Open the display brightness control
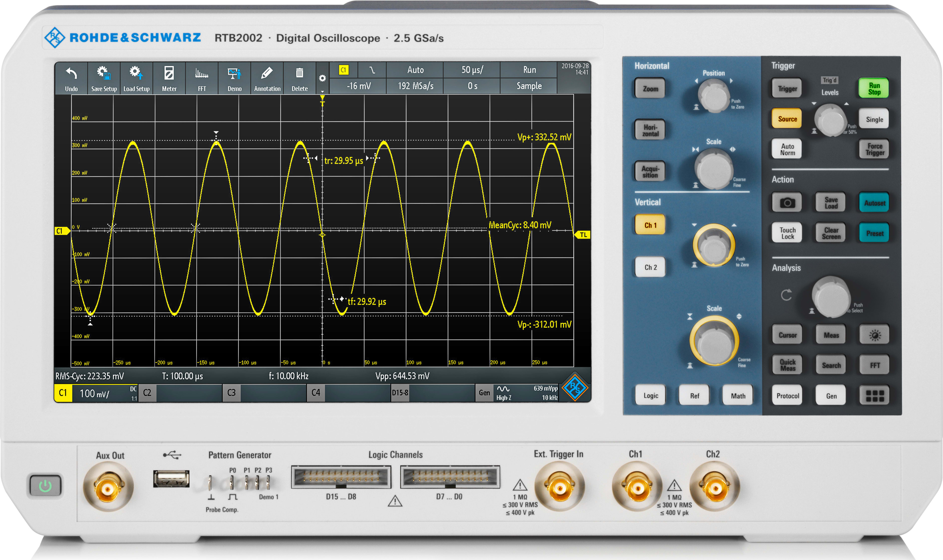The width and height of the screenshot is (943, 560). (874, 334)
